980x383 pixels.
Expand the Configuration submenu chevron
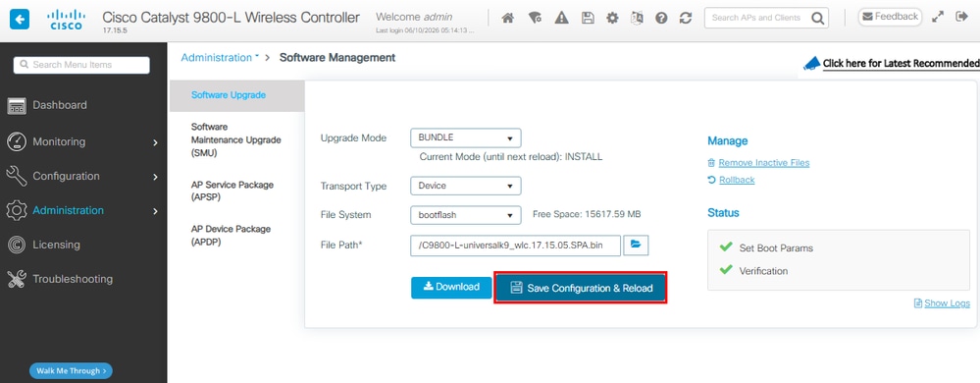[x=155, y=177]
